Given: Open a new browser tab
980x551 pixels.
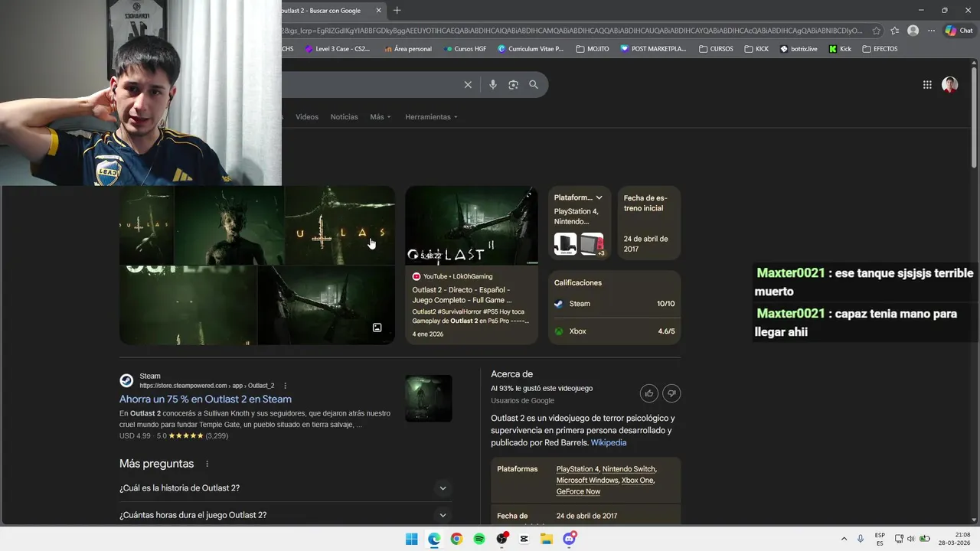Looking at the screenshot, I should coord(397,11).
